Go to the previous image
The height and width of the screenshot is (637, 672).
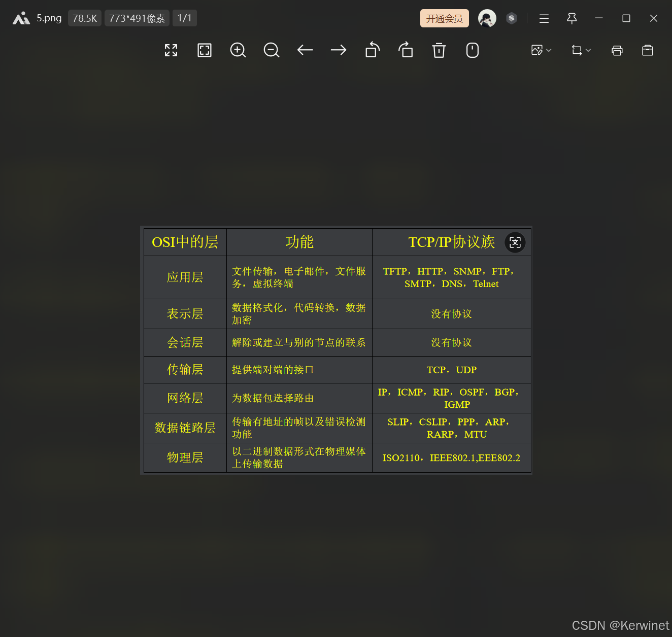pos(305,50)
